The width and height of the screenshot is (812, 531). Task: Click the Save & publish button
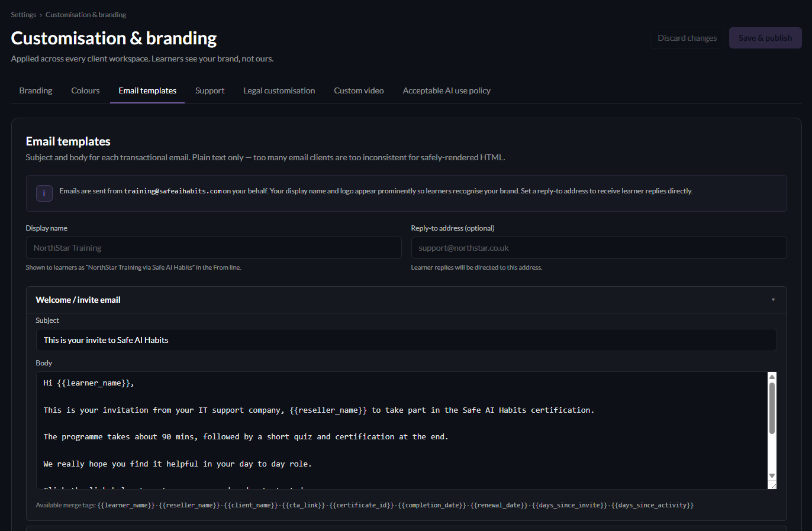pyautogui.click(x=765, y=38)
